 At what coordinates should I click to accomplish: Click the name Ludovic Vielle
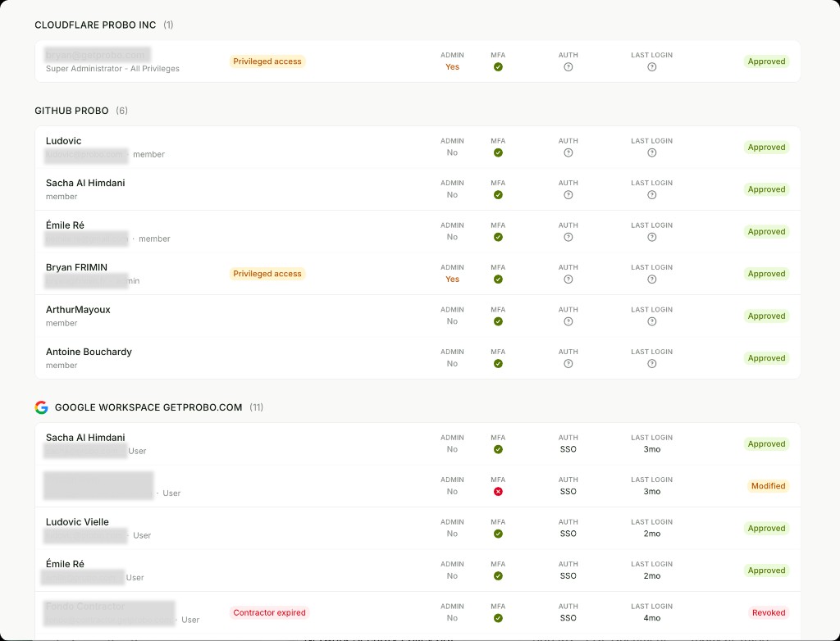(x=77, y=522)
